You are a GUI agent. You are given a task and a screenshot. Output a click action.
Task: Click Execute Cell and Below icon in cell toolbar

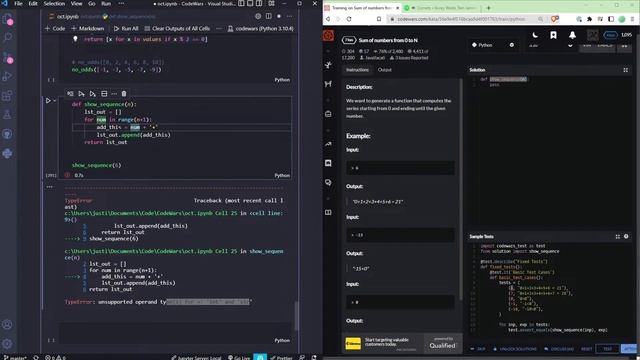tap(93, 94)
